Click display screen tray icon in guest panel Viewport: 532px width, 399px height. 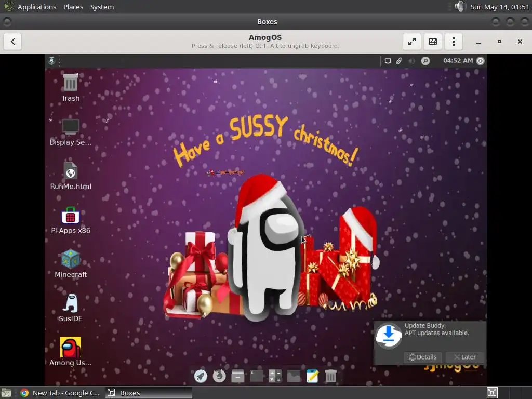click(x=388, y=61)
